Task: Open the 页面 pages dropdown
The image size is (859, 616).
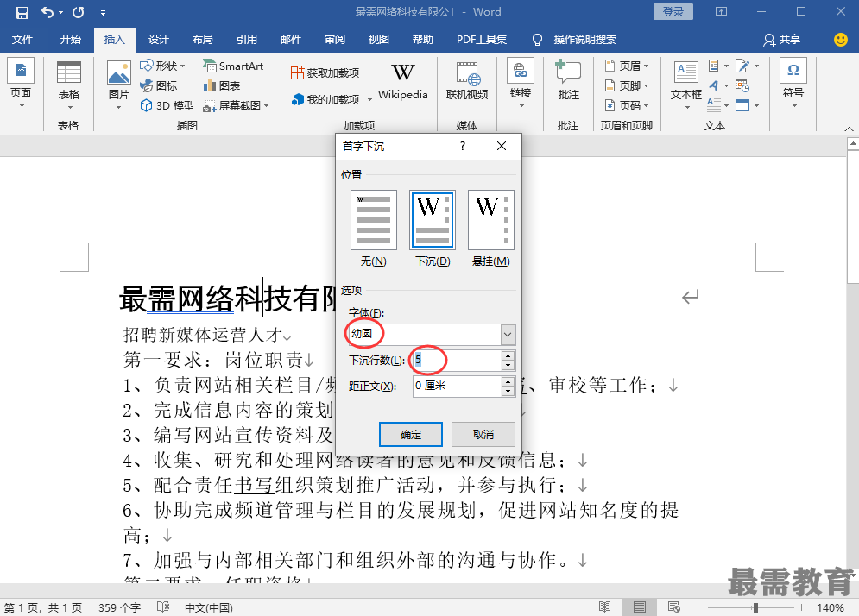Action: coord(21,83)
